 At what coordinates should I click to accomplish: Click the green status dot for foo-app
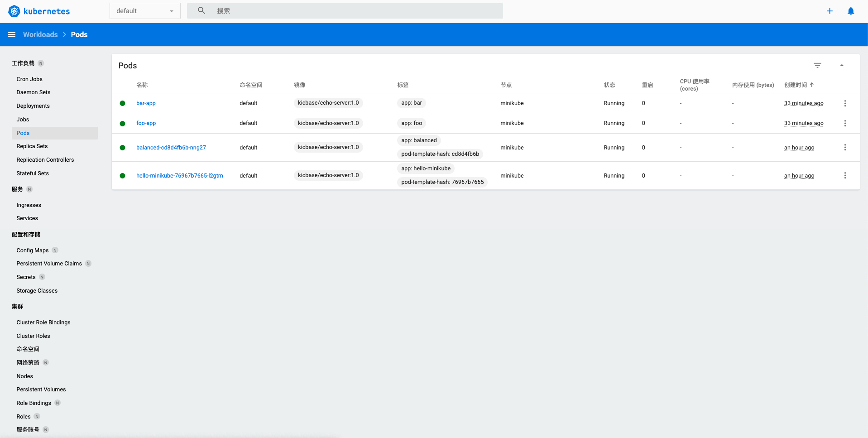click(x=122, y=123)
